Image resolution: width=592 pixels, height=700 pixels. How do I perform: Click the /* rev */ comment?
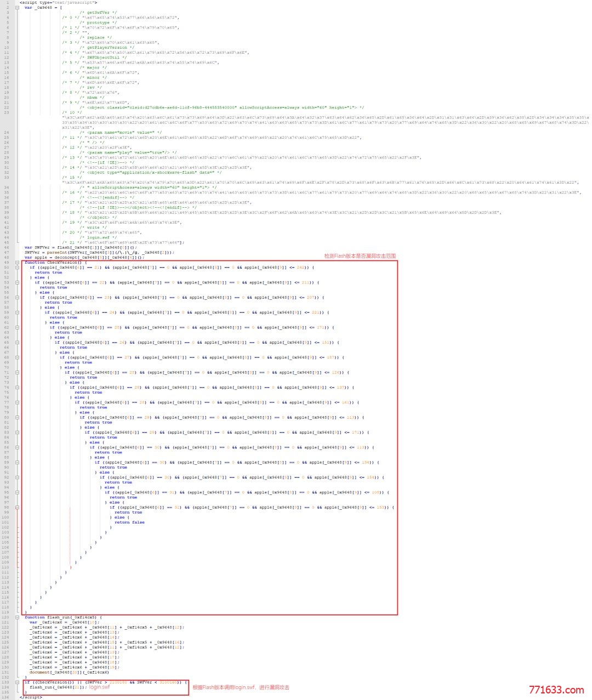tap(90, 88)
